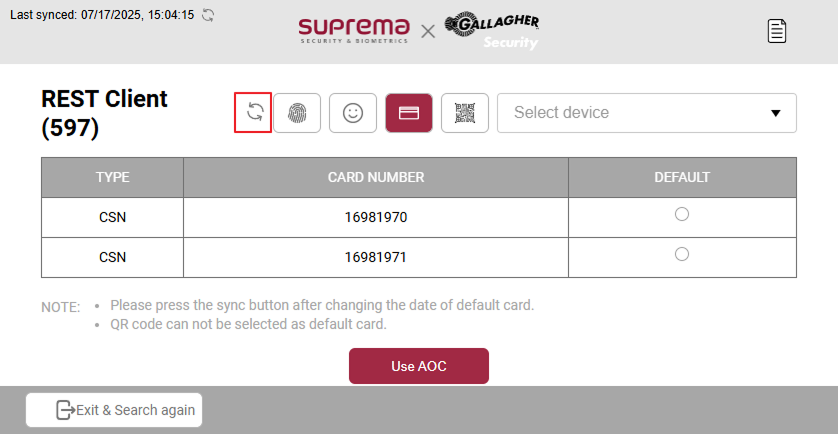Set card 16981971 as default
Screen dimensions: 838x434
pos(682,254)
